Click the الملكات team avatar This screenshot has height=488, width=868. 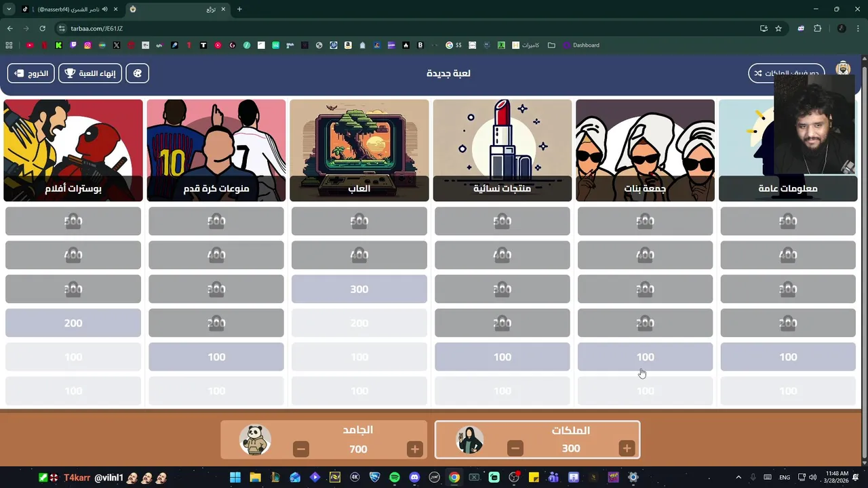469,440
